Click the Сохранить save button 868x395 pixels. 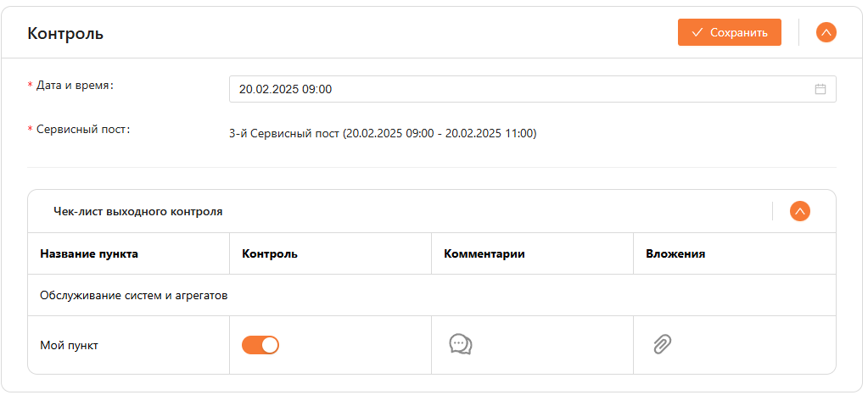coord(729,32)
